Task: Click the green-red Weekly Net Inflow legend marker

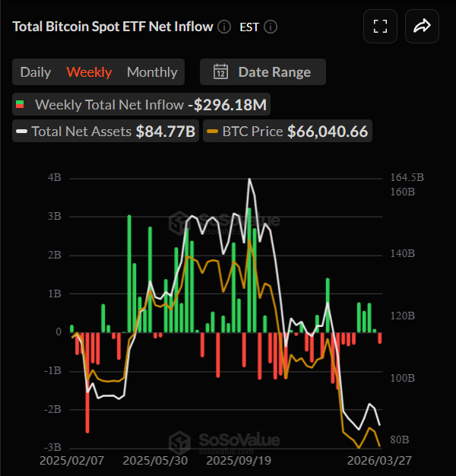Action: 21,104
